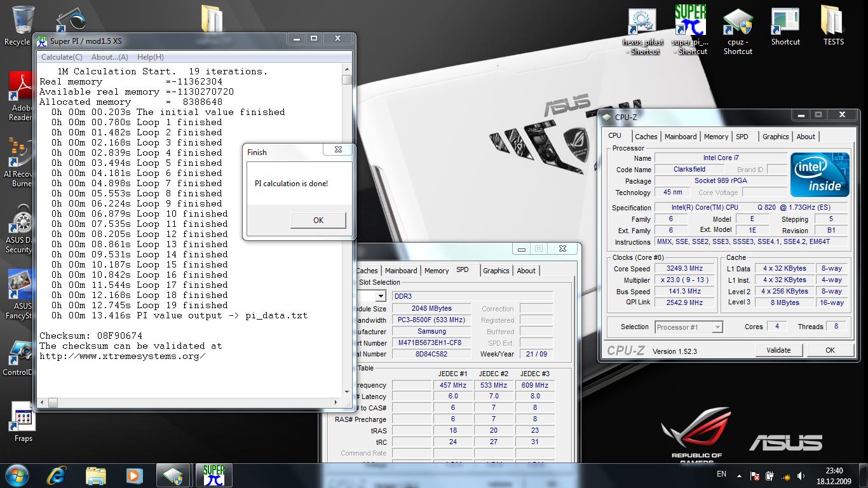Click the Action Center flag tray icon
This screenshot has height=488, width=868.
click(755, 476)
